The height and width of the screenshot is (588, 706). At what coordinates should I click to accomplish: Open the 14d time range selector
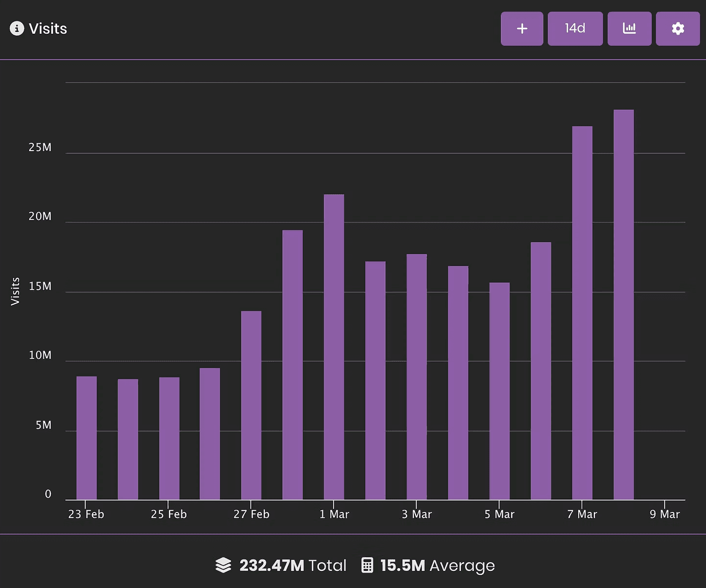[575, 29]
